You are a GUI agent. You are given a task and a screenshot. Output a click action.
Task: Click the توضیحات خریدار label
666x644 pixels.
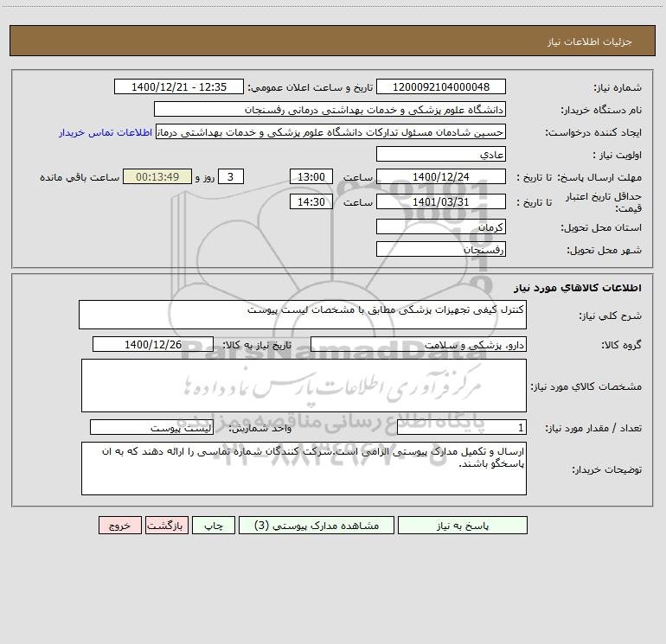pyautogui.click(x=607, y=469)
